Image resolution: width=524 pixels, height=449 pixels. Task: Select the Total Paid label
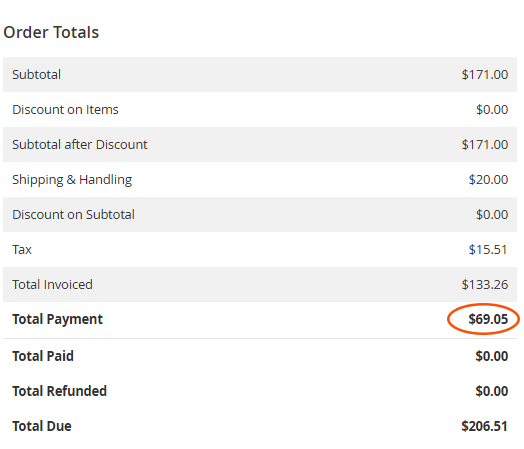pos(43,356)
